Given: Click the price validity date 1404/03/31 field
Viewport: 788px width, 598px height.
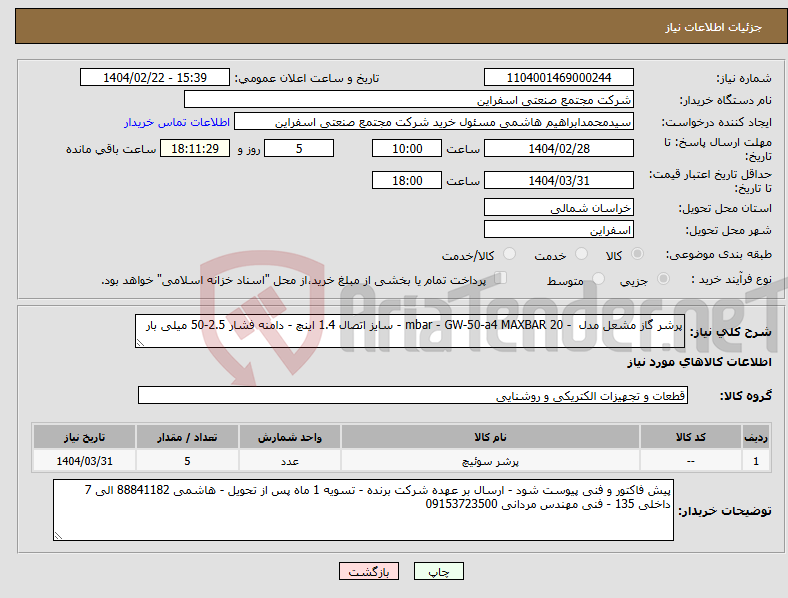Looking at the screenshot, I should 558,180.
